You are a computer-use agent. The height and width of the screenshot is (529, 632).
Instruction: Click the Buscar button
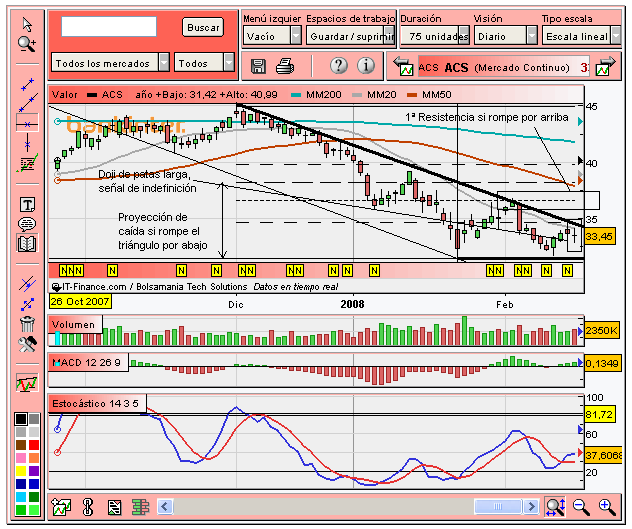click(203, 27)
